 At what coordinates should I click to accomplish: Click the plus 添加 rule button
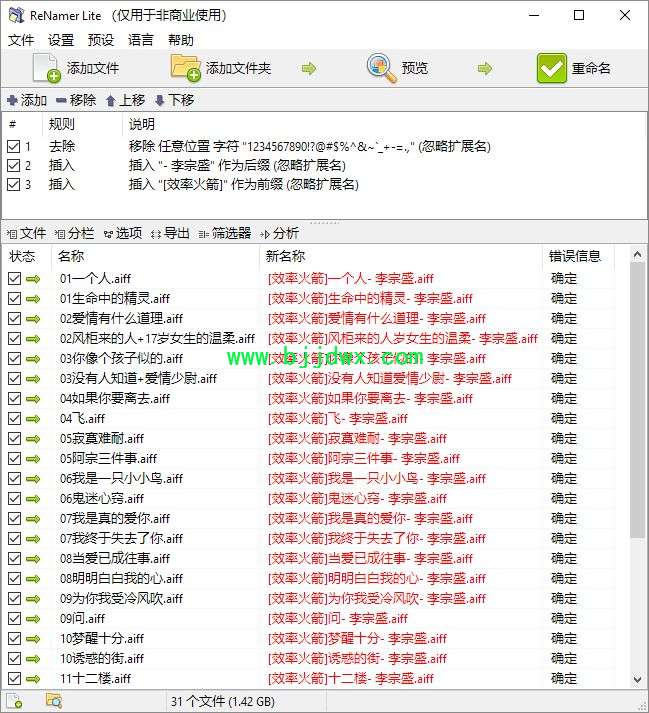(x=27, y=100)
